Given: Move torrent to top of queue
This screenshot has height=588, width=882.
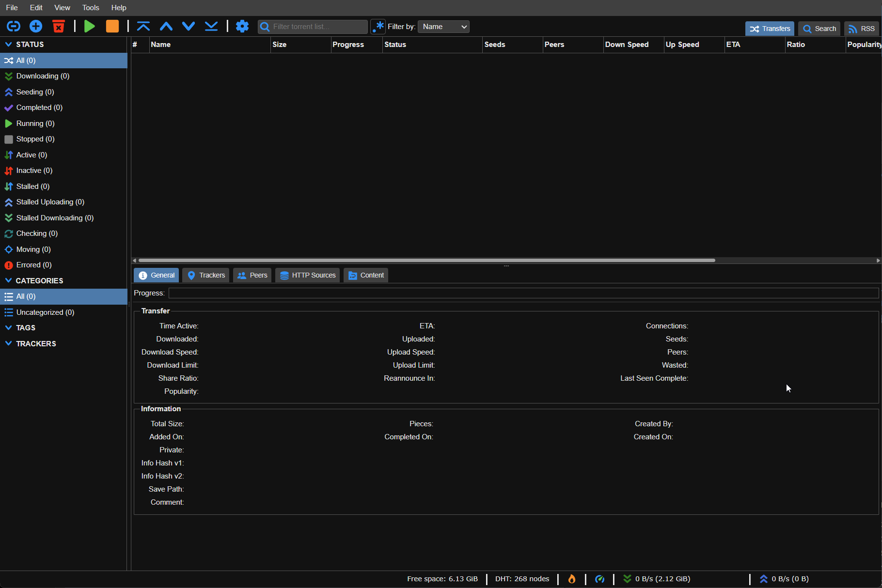Looking at the screenshot, I should click(143, 26).
